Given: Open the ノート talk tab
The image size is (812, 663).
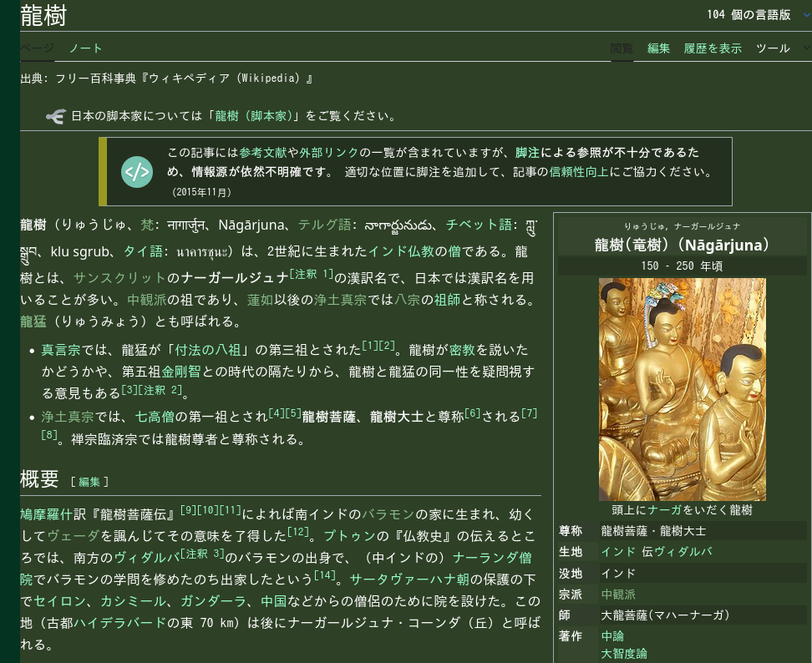Looking at the screenshot, I should coord(85,48).
